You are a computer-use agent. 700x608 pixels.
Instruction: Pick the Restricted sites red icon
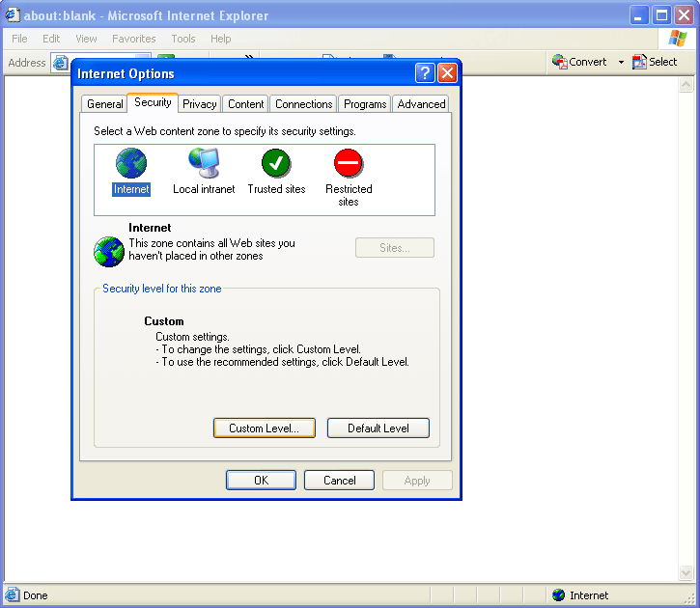(349, 163)
